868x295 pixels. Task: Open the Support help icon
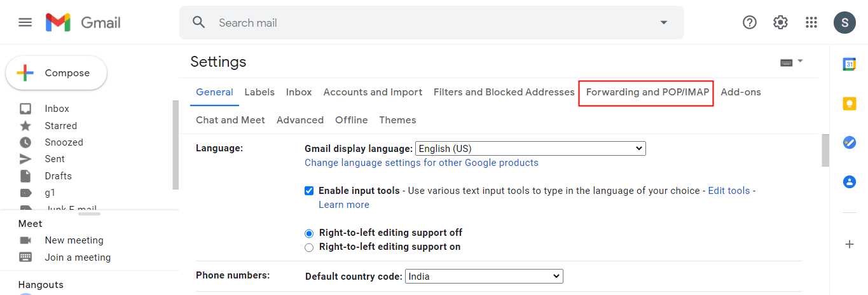[x=750, y=22]
